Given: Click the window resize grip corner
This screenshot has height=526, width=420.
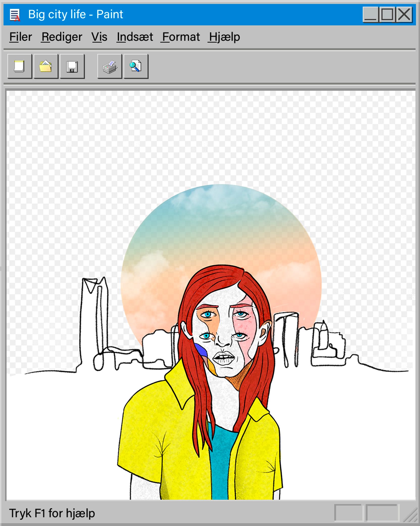Looking at the screenshot, I should [x=410, y=514].
